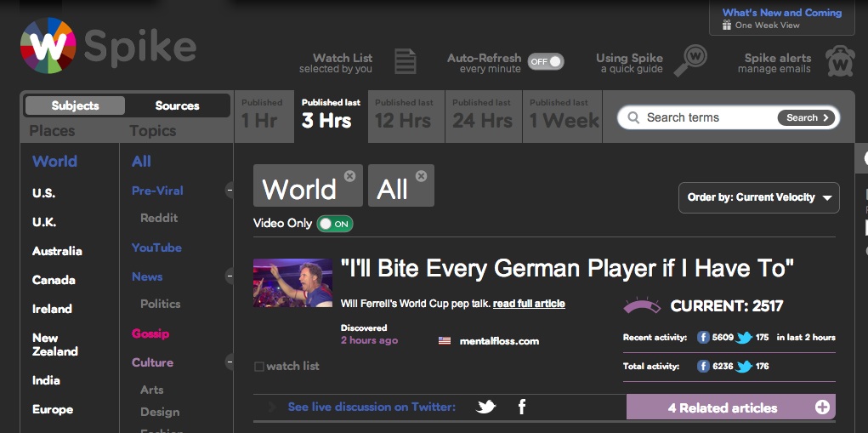Remove the All filter tag
This screenshot has height=433, width=868.
[421, 176]
